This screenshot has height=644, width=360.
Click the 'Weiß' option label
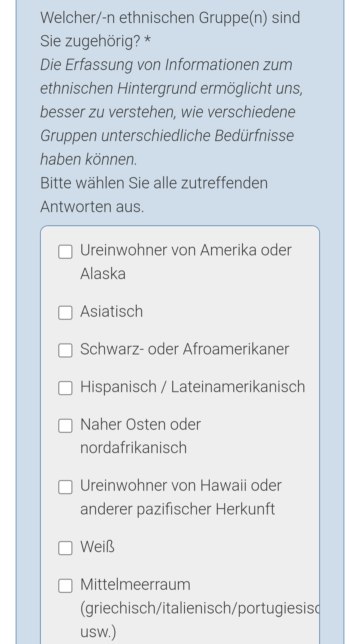97,547
